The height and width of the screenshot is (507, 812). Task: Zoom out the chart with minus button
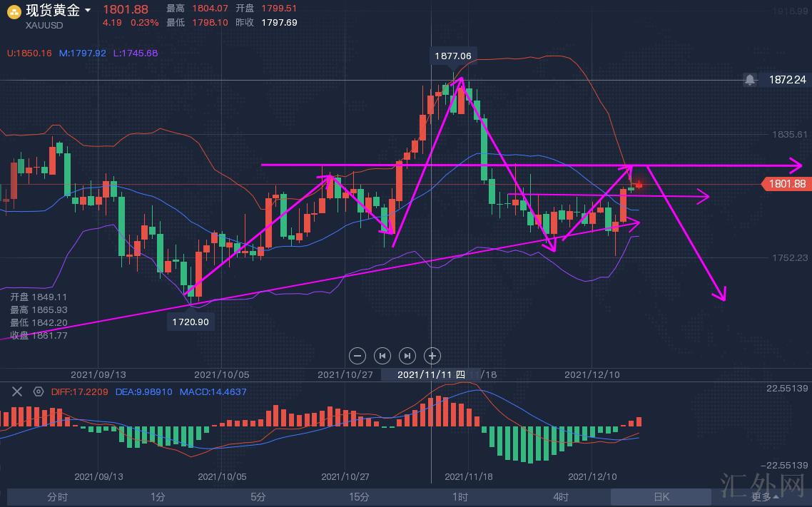(358, 355)
